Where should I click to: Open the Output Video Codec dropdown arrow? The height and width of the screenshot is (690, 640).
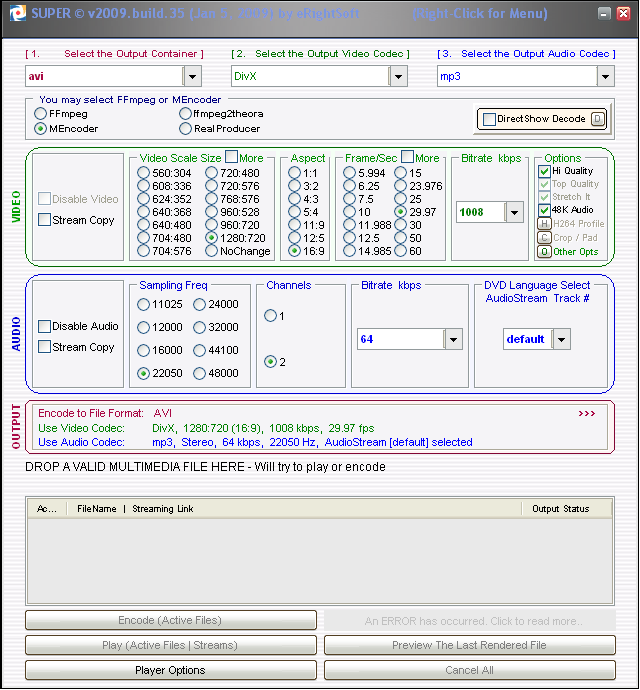click(x=398, y=76)
